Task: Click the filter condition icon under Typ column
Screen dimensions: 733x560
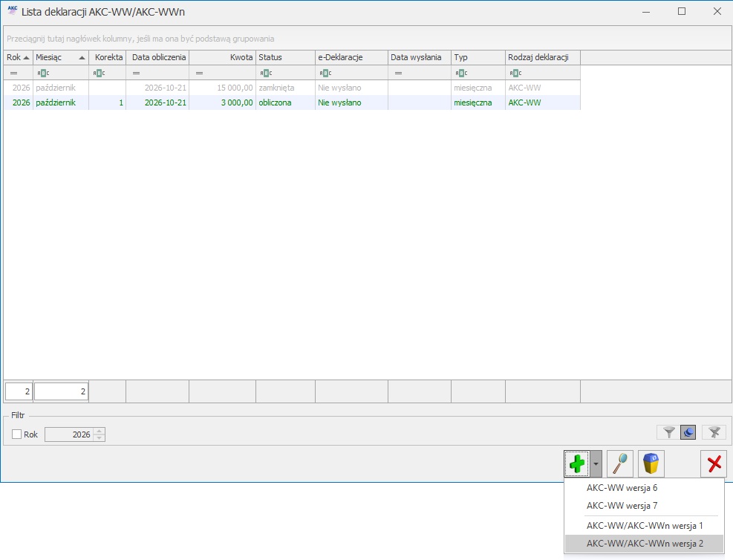Action: pos(461,73)
